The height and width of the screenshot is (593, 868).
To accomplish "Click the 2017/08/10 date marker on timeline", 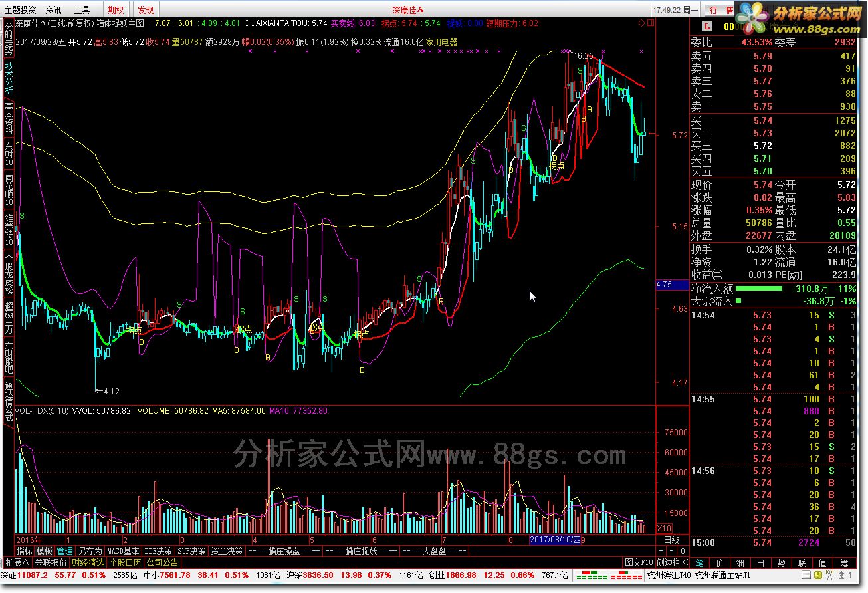I will (556, 540).
